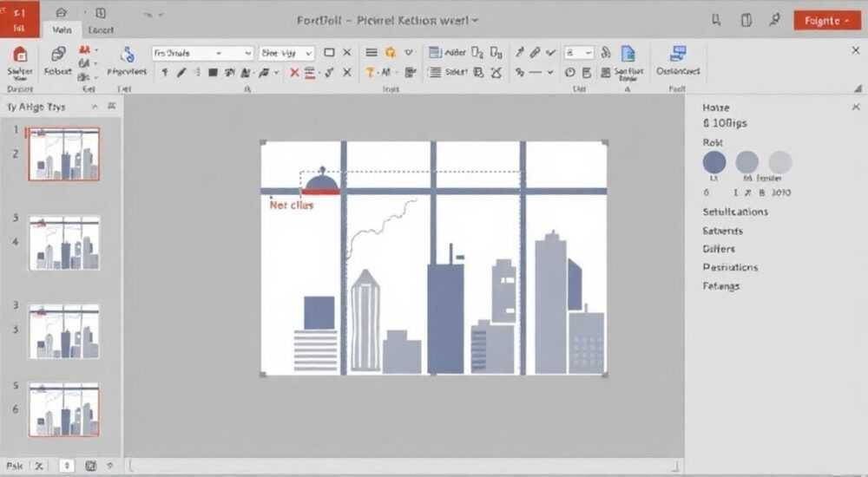
Task: Click the red line spacing icon
Action: [310, 73]
